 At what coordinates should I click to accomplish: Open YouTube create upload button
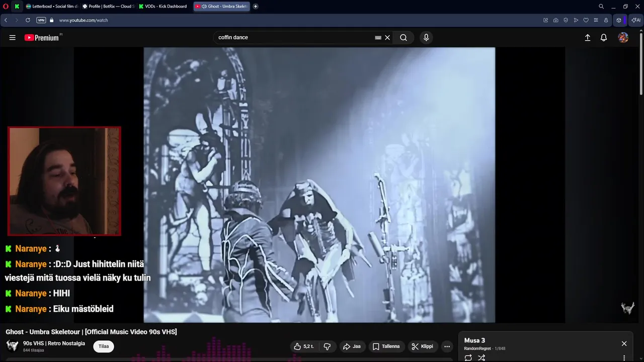point(587,38)
